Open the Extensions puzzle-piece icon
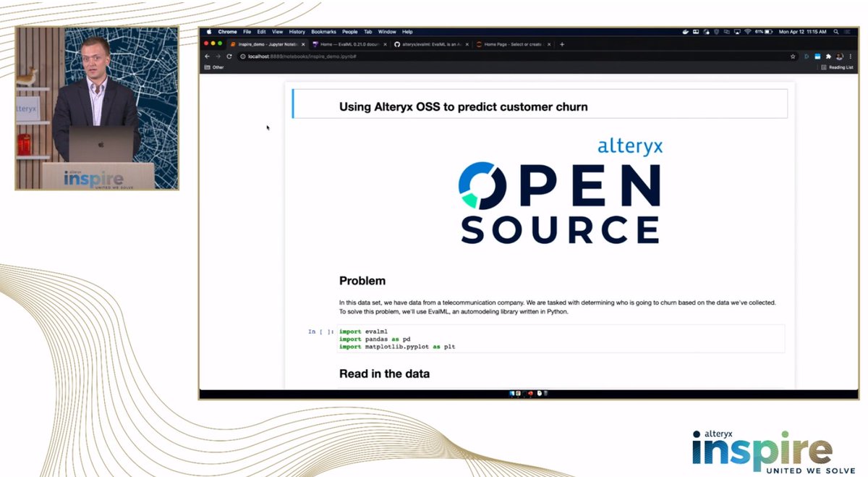 tap(828, 56)
